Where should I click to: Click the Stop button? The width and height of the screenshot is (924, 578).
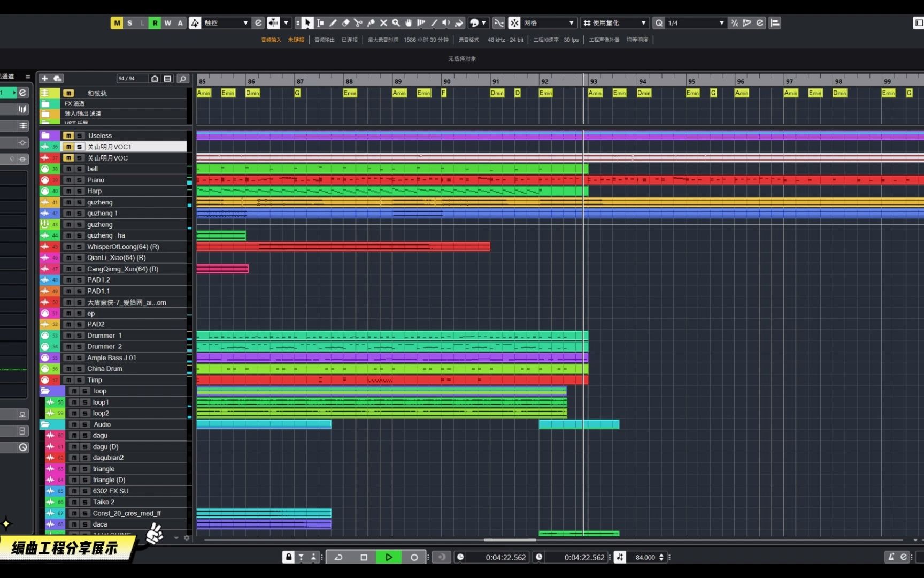click(x=364, y=557)
